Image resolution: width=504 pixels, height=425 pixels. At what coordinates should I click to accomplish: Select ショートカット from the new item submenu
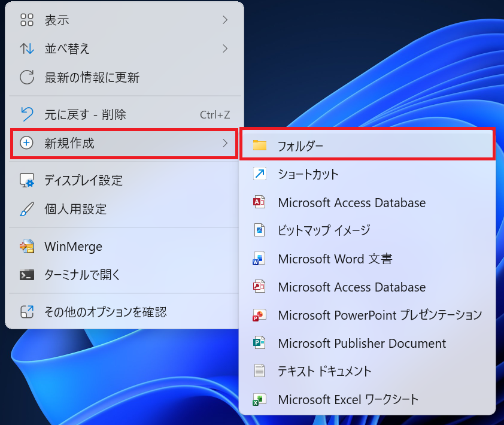(308, 174)
